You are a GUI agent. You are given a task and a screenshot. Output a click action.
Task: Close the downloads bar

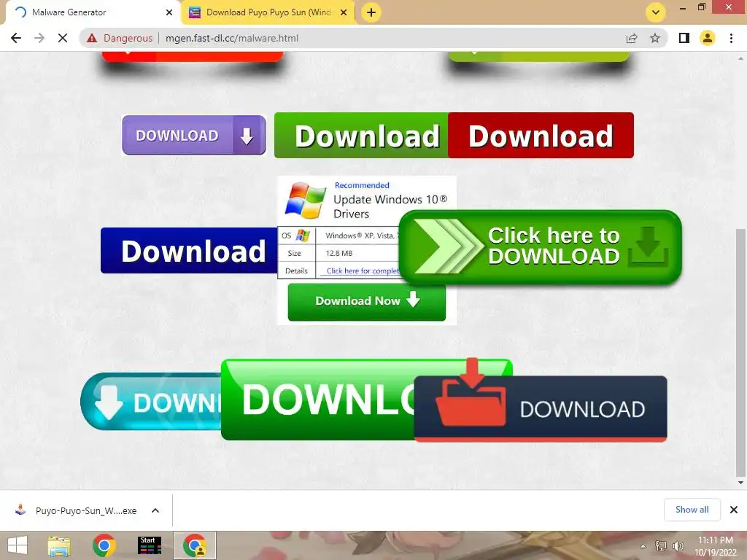(x=734, y=510)
